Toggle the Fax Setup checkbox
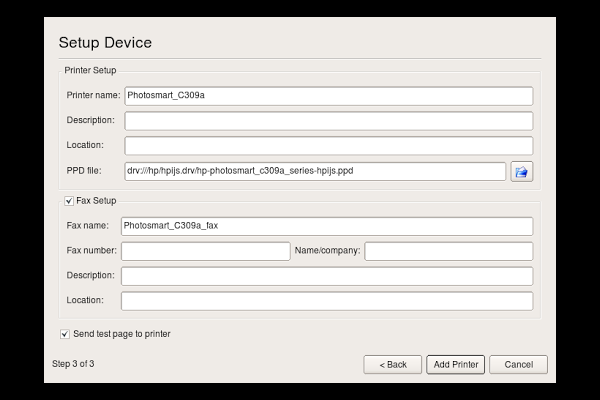The width and height of the screenshot is (600, 400). 68,201
